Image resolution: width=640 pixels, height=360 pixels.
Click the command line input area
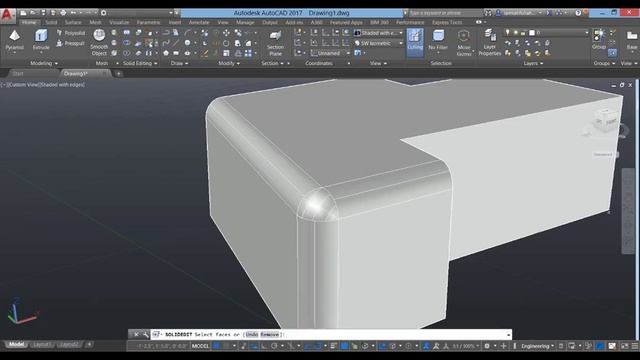coord(331,335)
